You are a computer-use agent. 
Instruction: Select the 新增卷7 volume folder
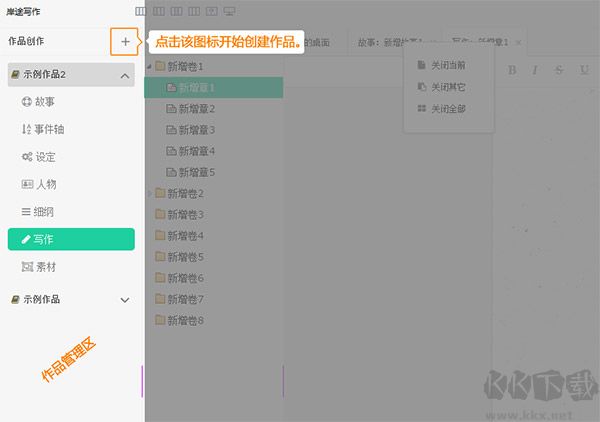tap(179, 299)
